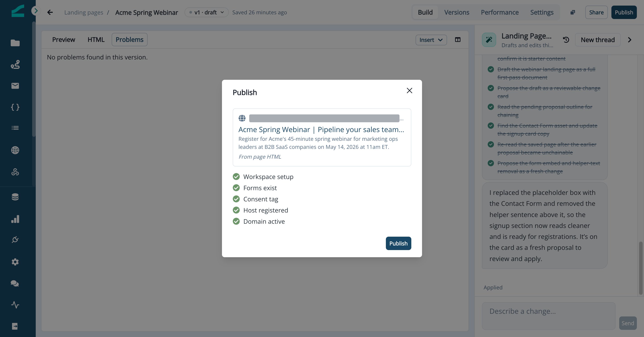The width and height of the screenshot is (644, 337).
Task: Open the folder icon in the sidebar
Action: click(x=15, y=43)
